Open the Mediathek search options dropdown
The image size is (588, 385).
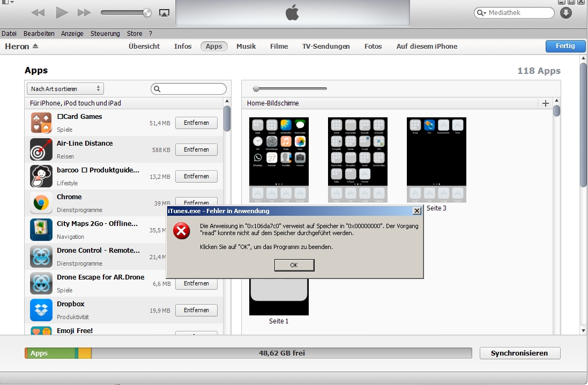[x=481, y=13]
